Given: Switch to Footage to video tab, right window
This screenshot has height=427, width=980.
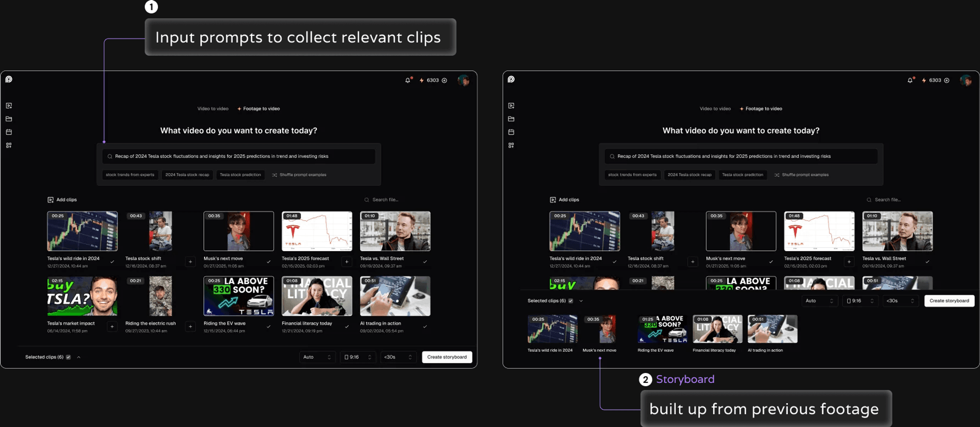Looking at the screenshot, I should coord(761,109).
